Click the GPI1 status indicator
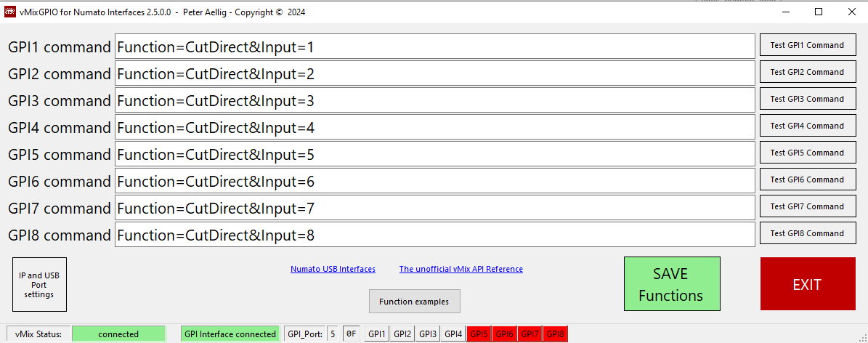 [376, 334]
